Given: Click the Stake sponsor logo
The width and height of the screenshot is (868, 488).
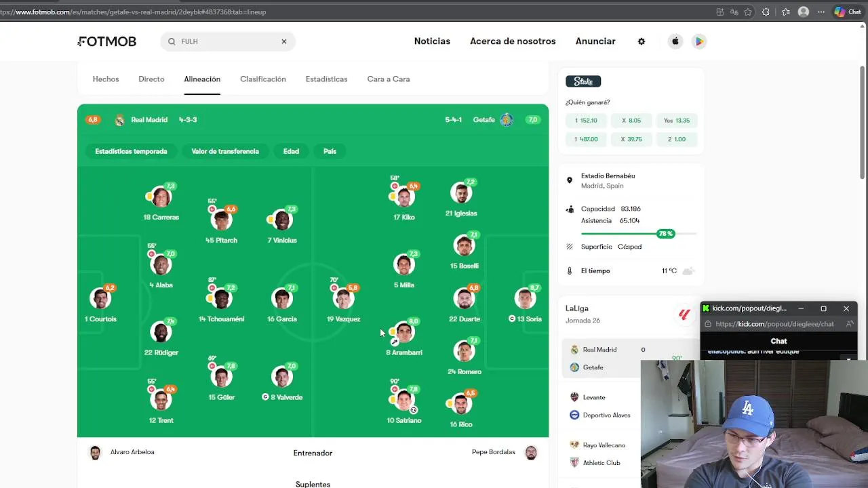Looking at the screenshot, I should 583,81.
